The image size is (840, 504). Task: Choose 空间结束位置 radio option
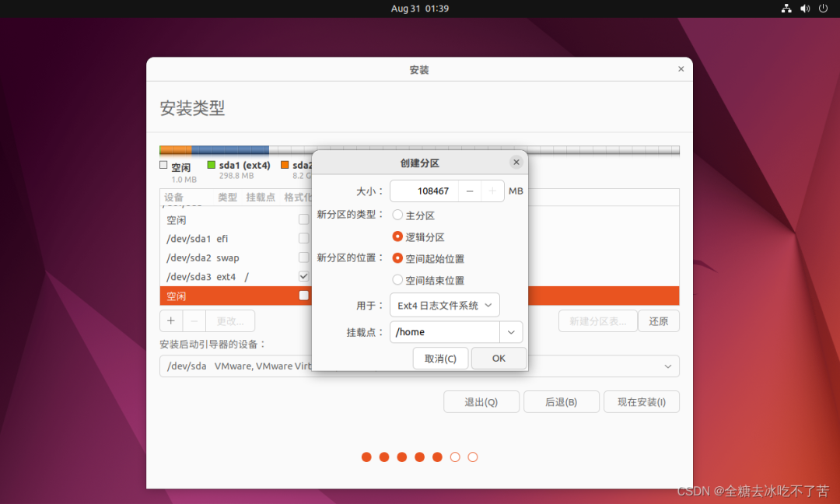pos(398,280)
